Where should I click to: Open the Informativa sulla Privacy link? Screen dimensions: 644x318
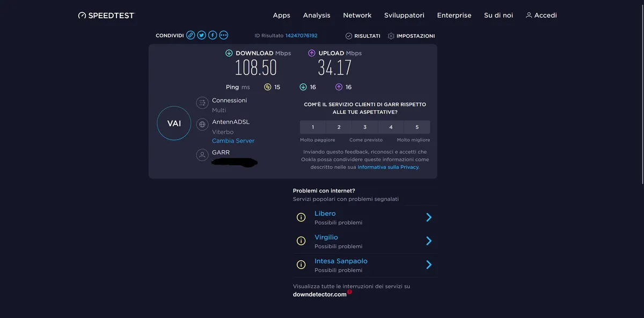(x=388, y=167)
